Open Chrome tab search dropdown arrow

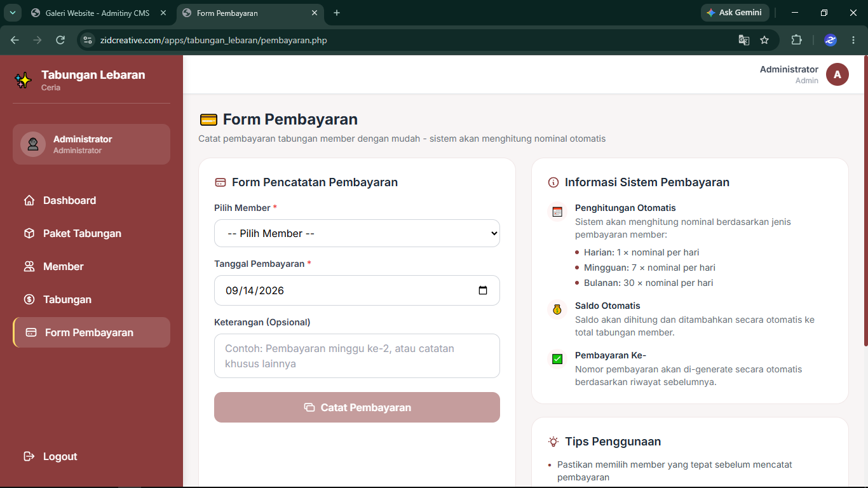pyautogui.click(x=12, y=13)
